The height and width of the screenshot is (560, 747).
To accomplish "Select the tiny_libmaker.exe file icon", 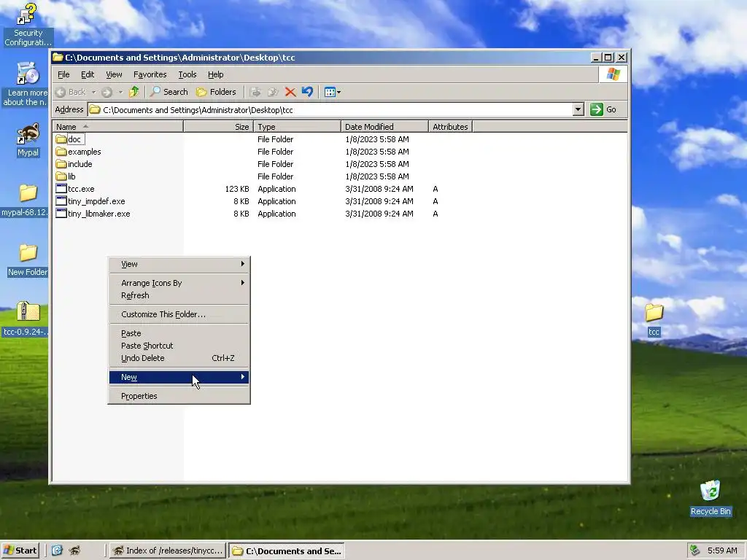I will pyautogui.click(x=61, y=214).
